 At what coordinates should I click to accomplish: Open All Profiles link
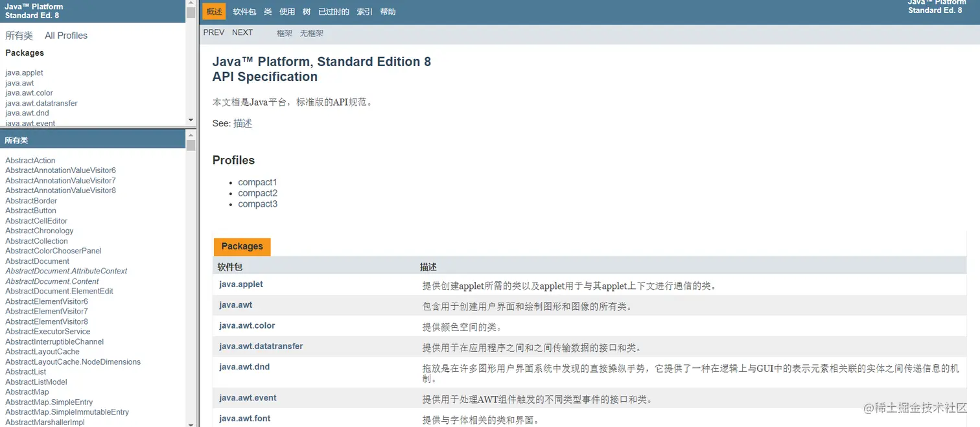[66, 36]
